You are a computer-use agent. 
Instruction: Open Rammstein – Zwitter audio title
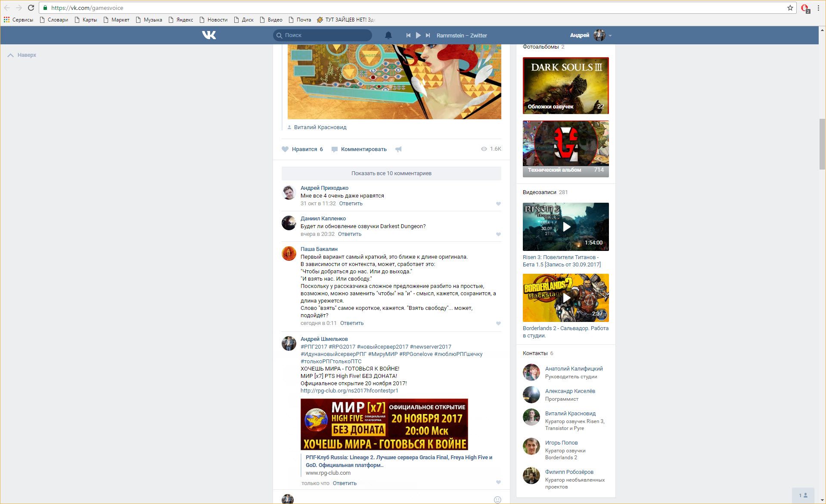point(462,35)
